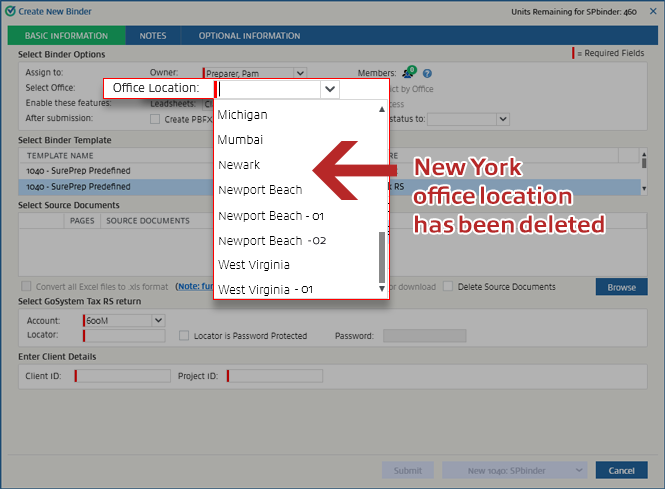Screen dimensions: 665x489
Task: Enable the Create PBFX checkbox
Action: (155, 119)
